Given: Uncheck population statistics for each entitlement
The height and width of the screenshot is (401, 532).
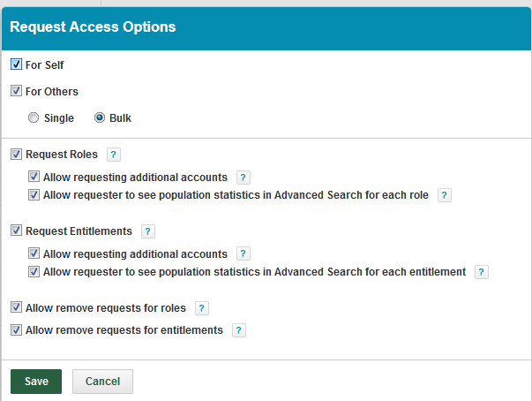Looking at the screenshot, I should (x=34, y=272).
